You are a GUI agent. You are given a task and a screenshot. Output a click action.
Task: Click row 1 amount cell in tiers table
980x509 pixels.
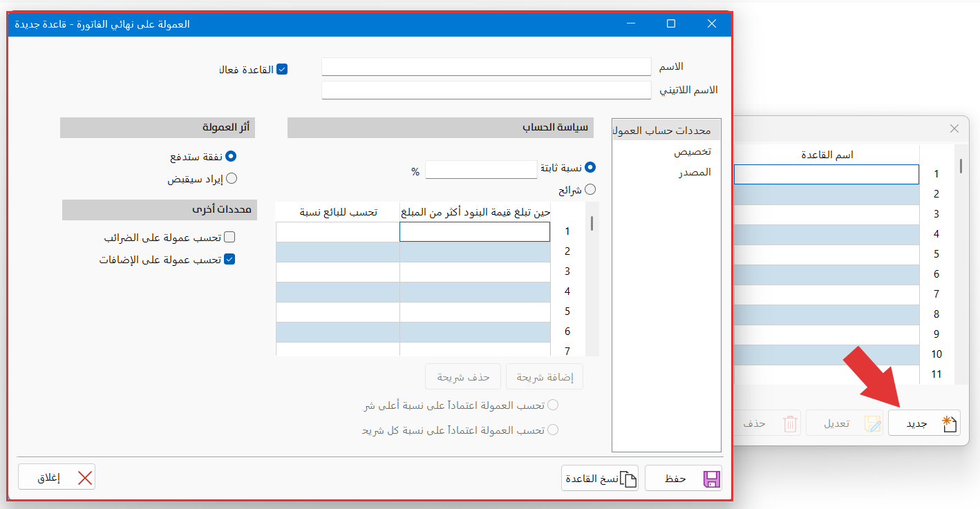pyautogui.click(x=475, y=231)
